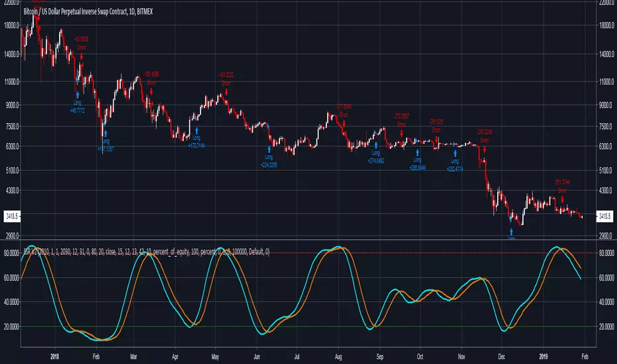Image resolution: width=617 pixels, height=364 pixels.
Task: Select the red Short arrow labeled -150.4066
Action: [151, 91]
